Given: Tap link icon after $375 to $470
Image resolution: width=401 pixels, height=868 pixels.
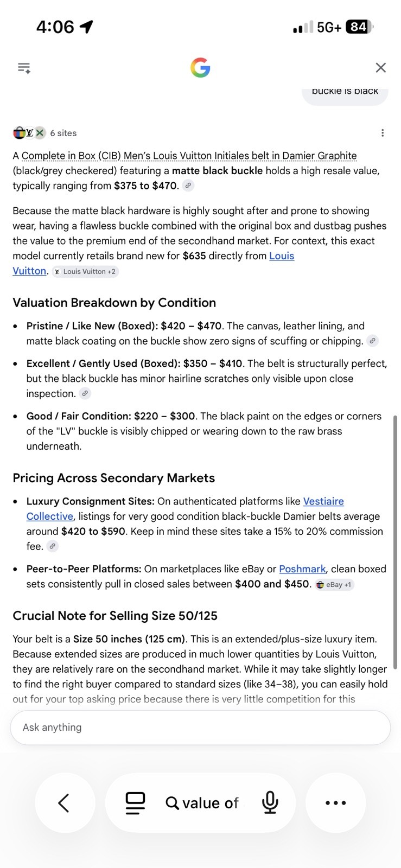Looking at the screenshot, I should click(x=188, y=186).
